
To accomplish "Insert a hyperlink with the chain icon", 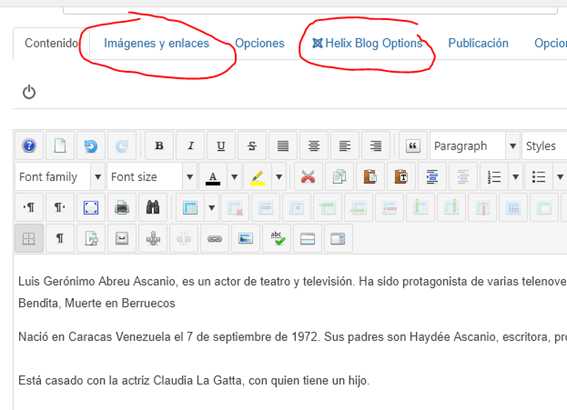I will pyautogui.click(x=215, y=239).
